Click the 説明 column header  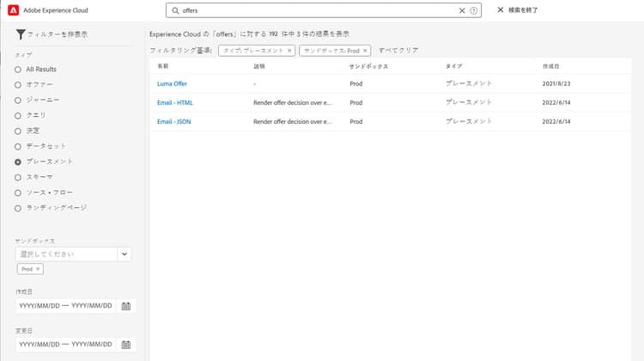tap(258, 66)
